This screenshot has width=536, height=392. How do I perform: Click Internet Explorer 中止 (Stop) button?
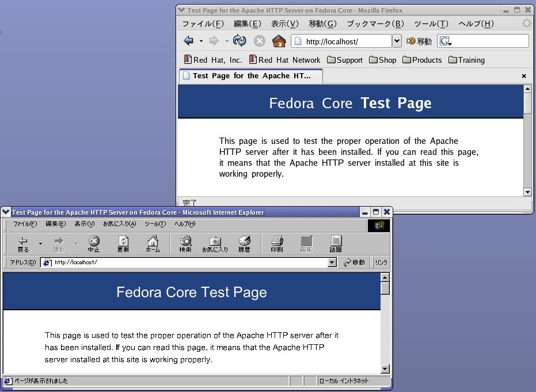[x=94, y=245]
